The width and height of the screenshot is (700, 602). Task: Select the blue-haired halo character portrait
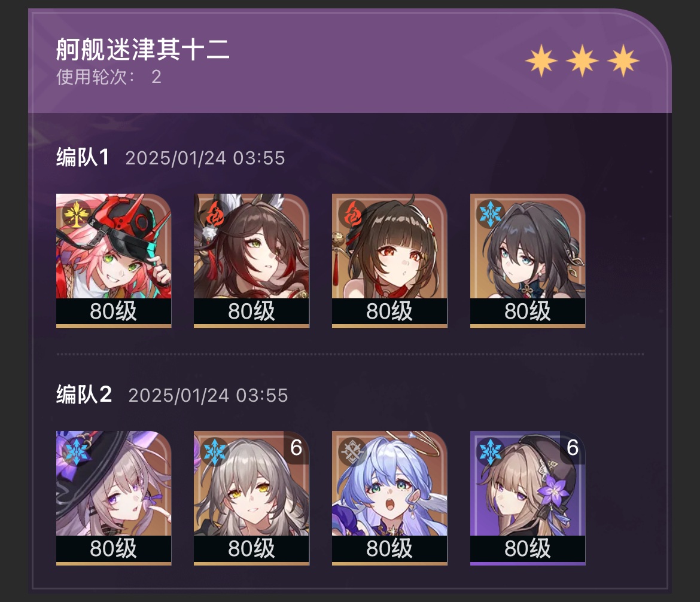pos(389,497)
